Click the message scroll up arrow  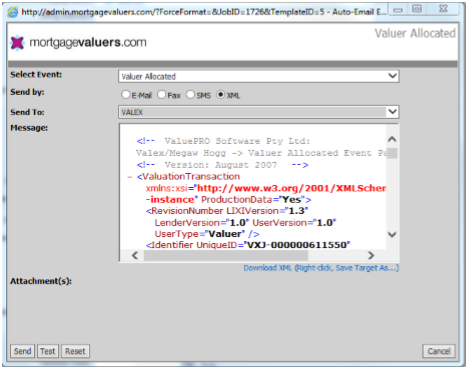pyautogui.click(x=392, y=139)
